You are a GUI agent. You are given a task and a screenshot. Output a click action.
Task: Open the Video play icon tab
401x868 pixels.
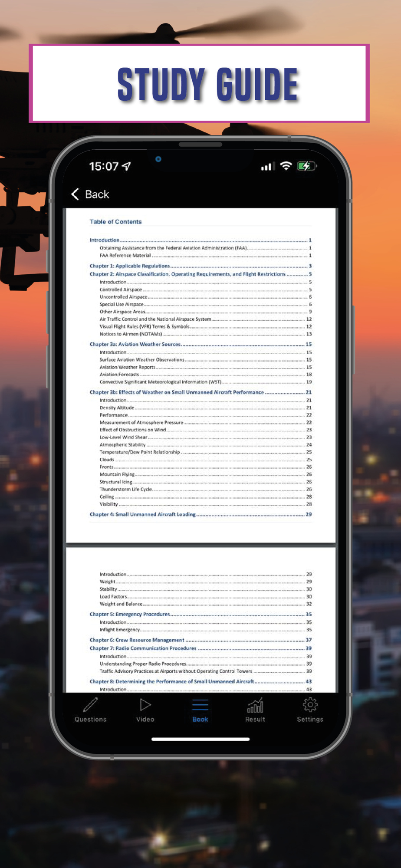coord(145,705)
